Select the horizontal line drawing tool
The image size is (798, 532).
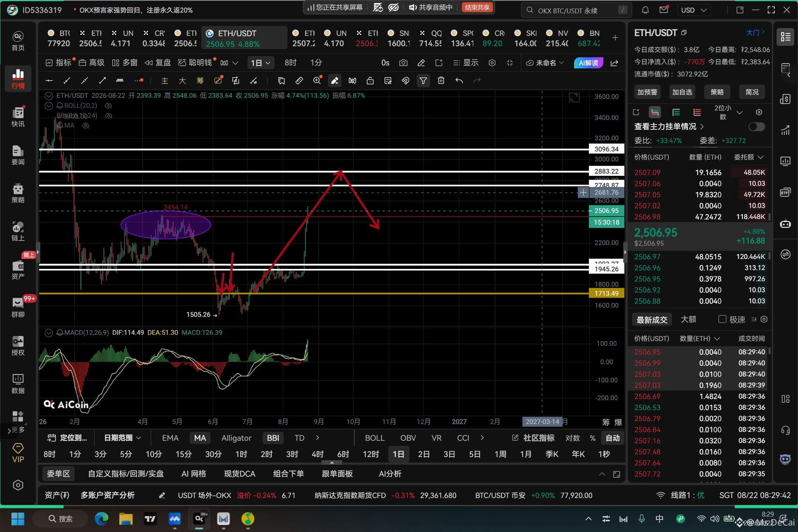tap(49, 81)
